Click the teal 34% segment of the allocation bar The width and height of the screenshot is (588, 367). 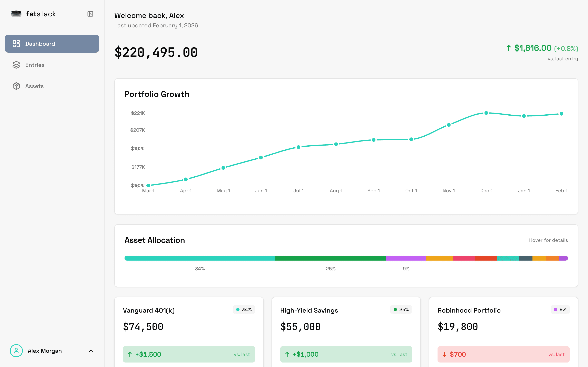pos(199,258)
